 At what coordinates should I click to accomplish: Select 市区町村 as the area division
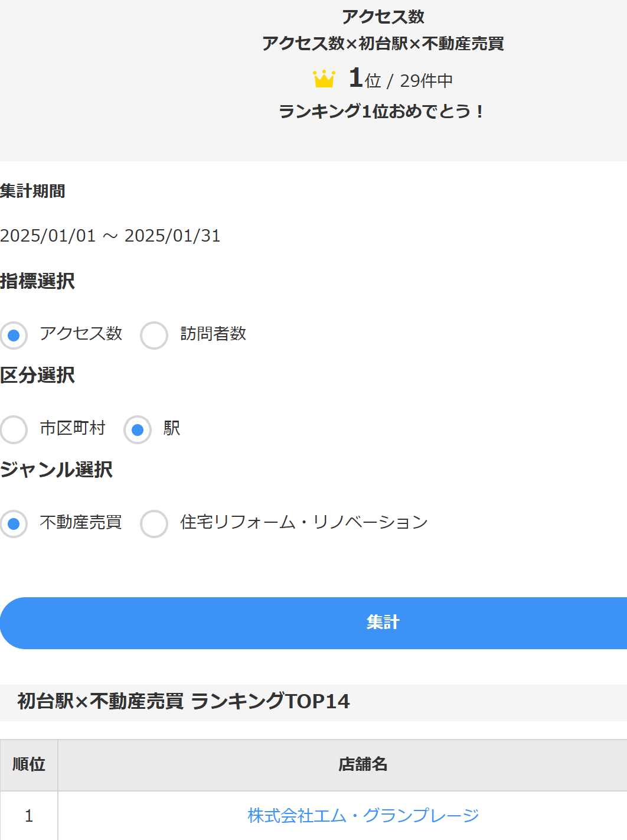(14, 429)
